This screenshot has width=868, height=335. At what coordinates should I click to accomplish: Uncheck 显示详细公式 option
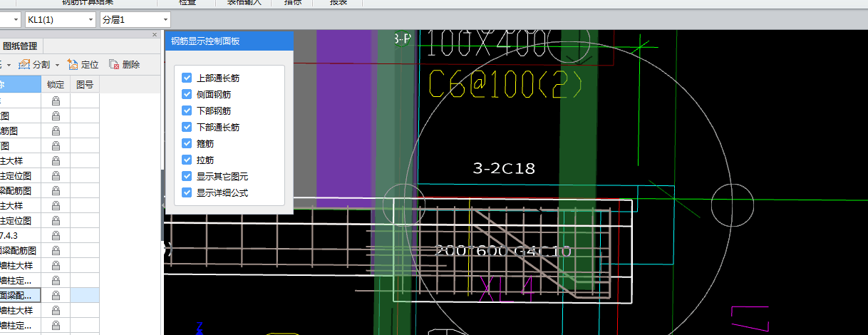tap(187, 192)
